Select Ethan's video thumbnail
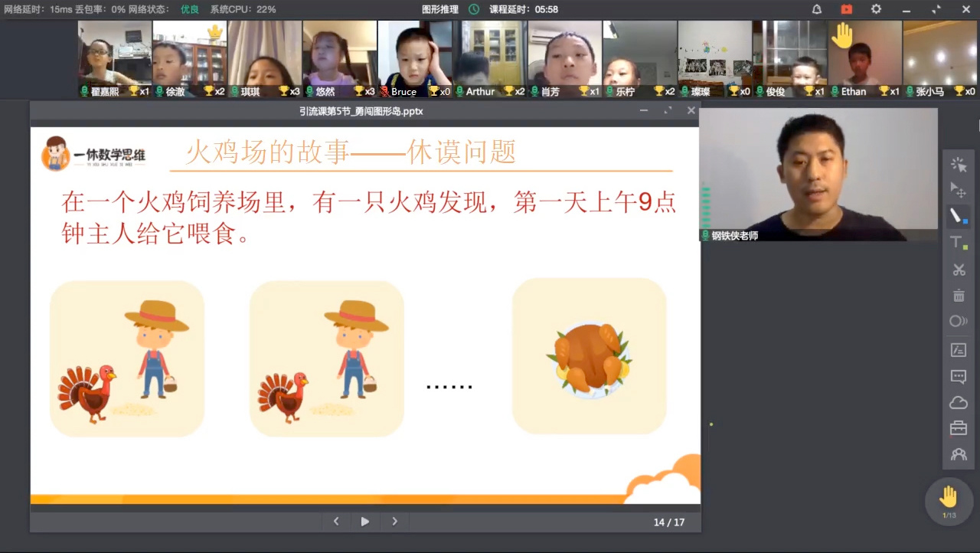 [x=864, y=58]
